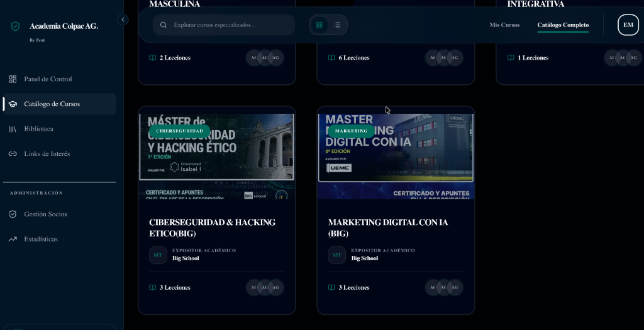Open Estadísticas in the sidebar
Screen dimensions: 644x330
(59, 239)
